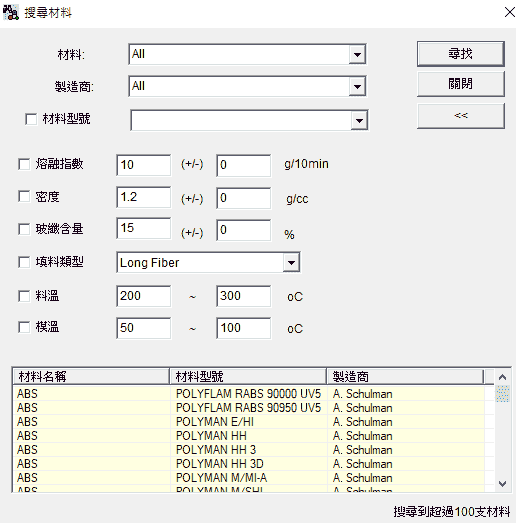Screen dimensions: 516x523
Task: Click the 模溫 maximum field showing 100
Action: click(243, 328)
